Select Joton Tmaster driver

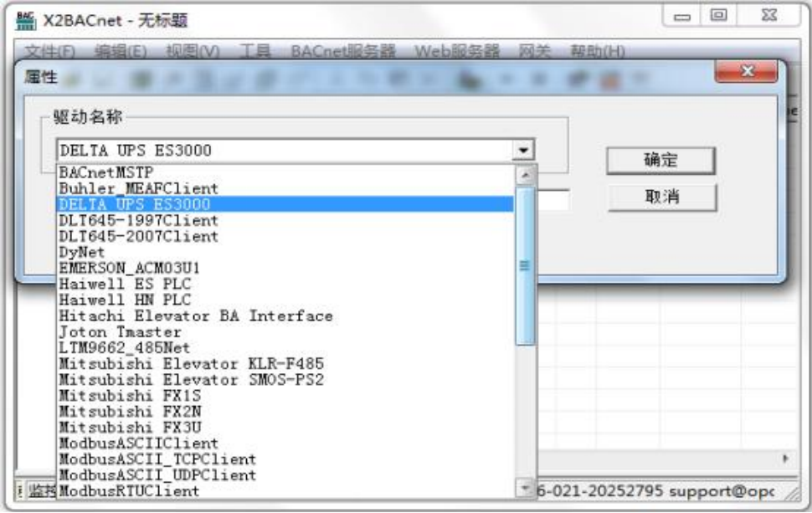(285, 332)
